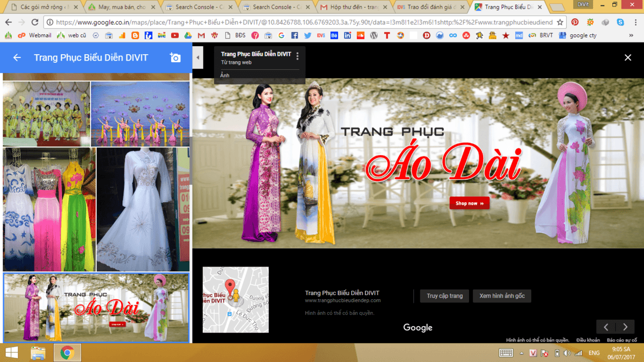Click the 'Shop now' button in the banner
The image size is (644, 362).
click(x=470, y=203)
